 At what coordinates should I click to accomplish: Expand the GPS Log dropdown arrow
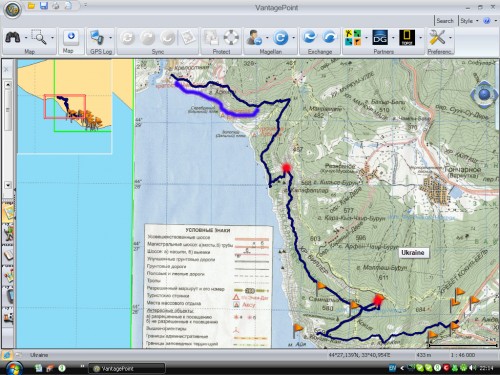110,38
